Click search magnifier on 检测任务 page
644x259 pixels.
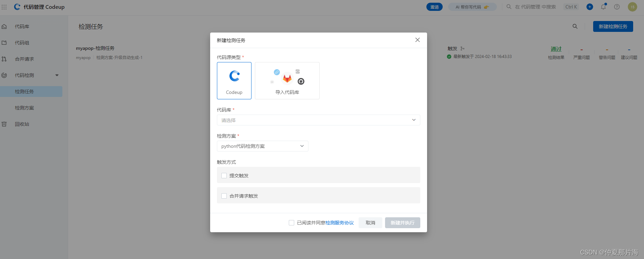pyautogui.click(x=575, y=26)
